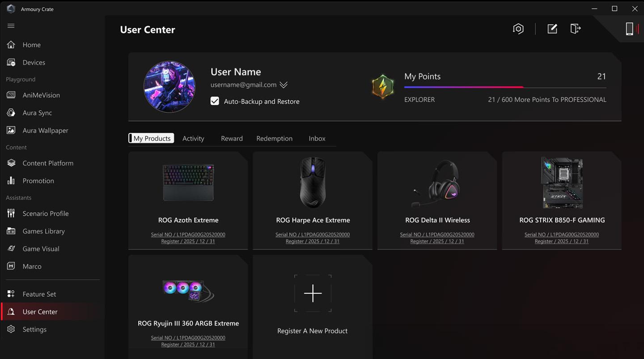
Task: Open the mobile device icon at top right
Action: coord(629,29)
